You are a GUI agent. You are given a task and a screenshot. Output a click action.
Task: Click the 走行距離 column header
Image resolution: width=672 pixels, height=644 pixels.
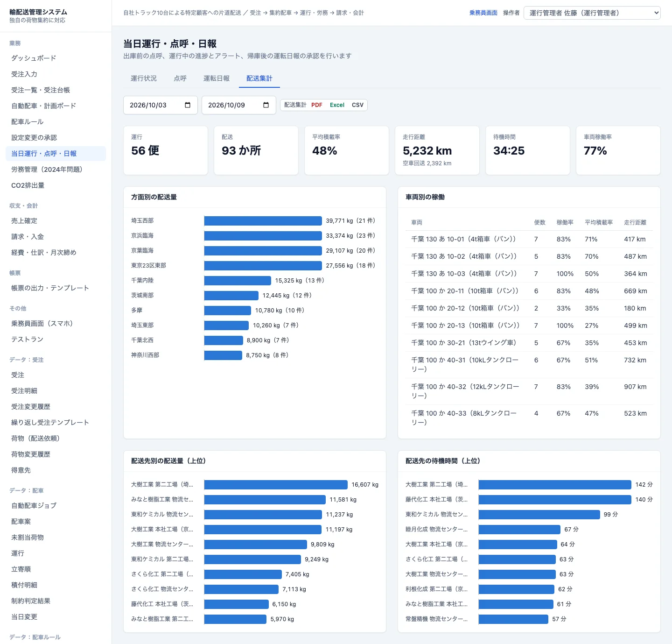click(x=635, y=223)
